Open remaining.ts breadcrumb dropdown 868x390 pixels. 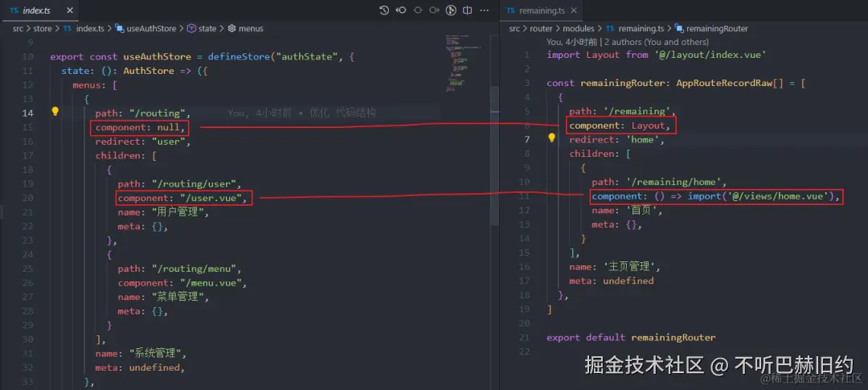click(641, 28)
